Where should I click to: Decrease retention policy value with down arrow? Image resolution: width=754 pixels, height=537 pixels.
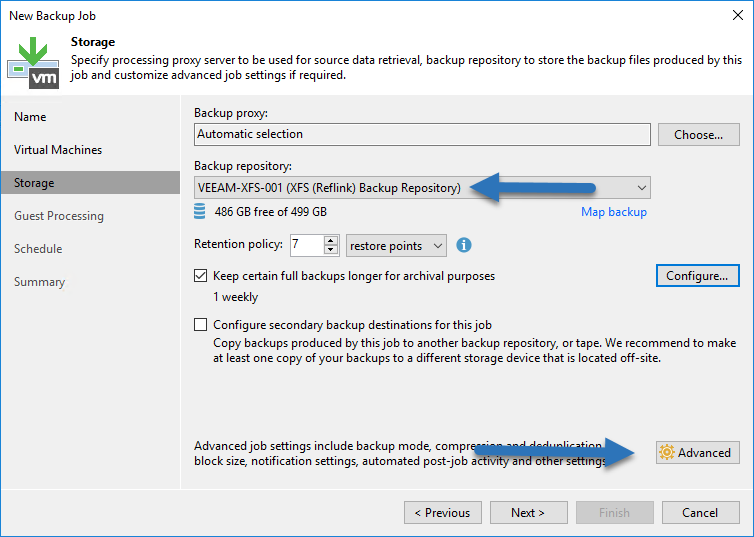point(331,250)
